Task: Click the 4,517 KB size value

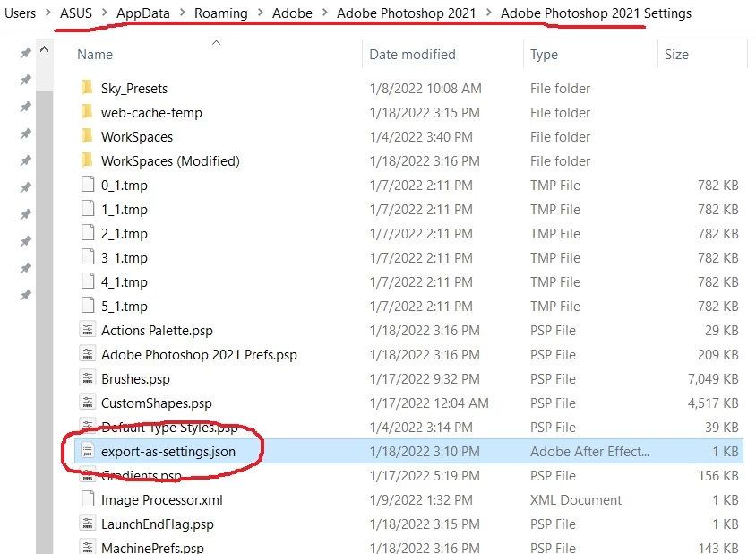Action: [x=713, y=403]
